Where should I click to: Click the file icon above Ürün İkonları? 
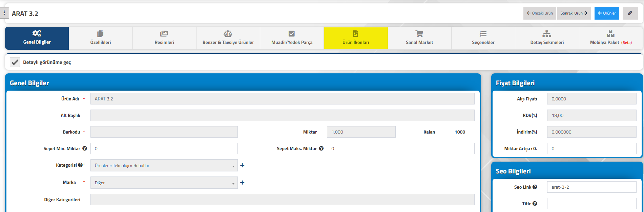point(355,33)
